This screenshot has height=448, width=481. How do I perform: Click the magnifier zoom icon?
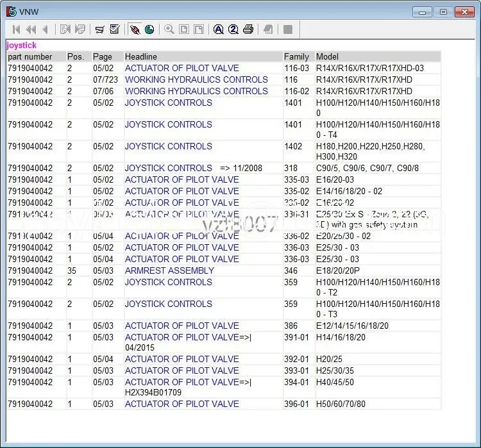(169, 29)
